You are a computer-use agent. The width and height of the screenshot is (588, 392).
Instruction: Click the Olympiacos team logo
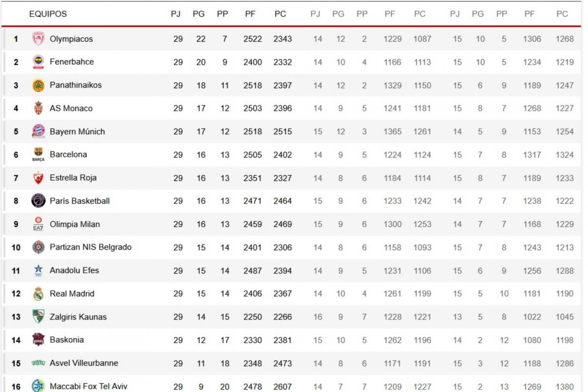point(38,39)
